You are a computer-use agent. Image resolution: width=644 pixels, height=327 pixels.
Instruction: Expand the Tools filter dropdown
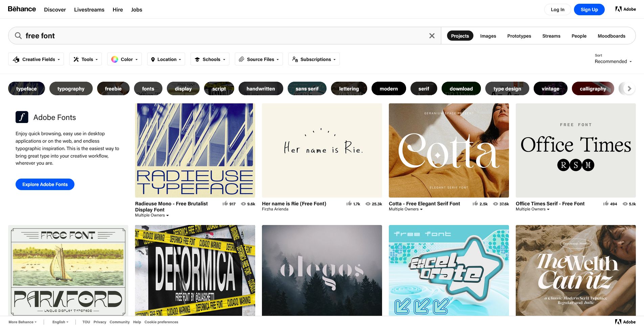tap(86, 59)
